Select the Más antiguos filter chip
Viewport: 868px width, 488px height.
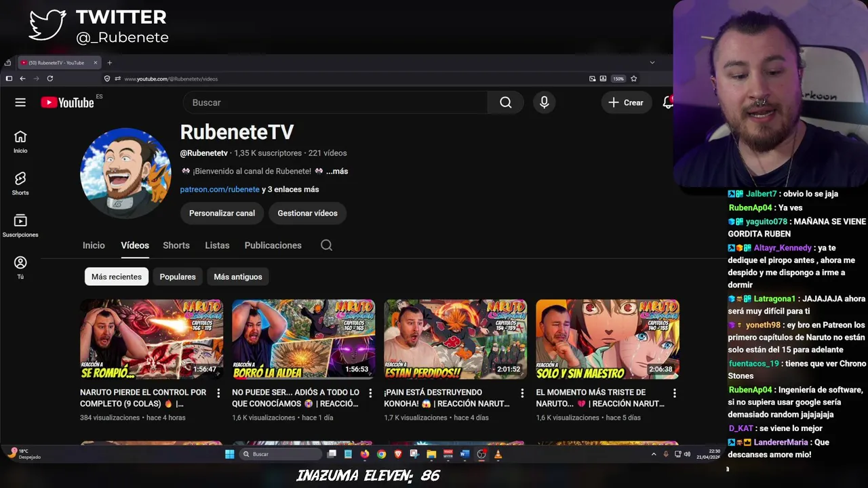238,277
